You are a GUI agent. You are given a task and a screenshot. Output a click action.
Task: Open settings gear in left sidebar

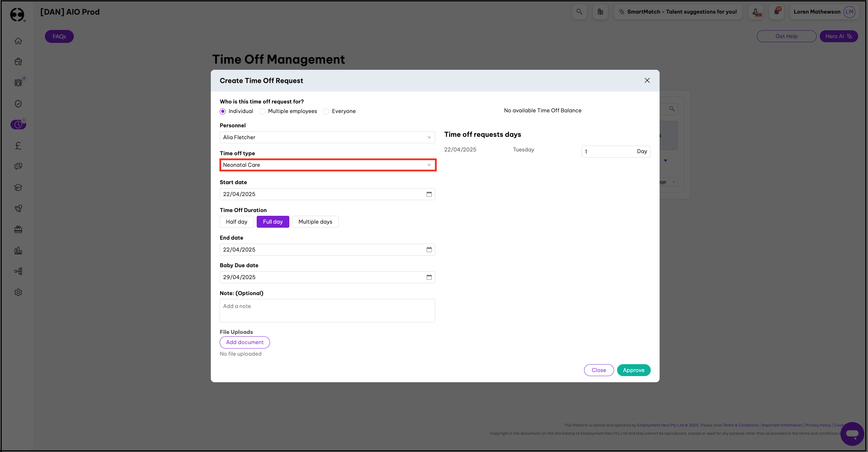18,292
